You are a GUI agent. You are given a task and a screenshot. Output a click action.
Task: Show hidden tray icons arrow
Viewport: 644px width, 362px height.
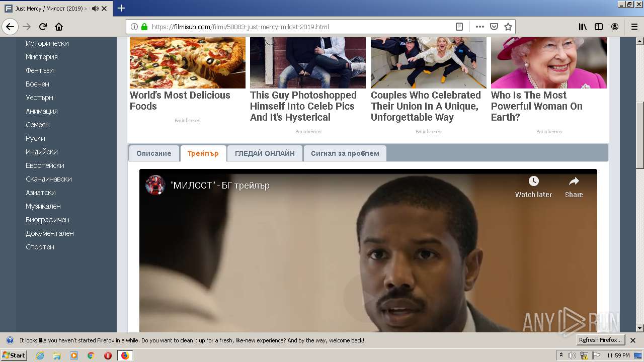[x=561, y=355]
